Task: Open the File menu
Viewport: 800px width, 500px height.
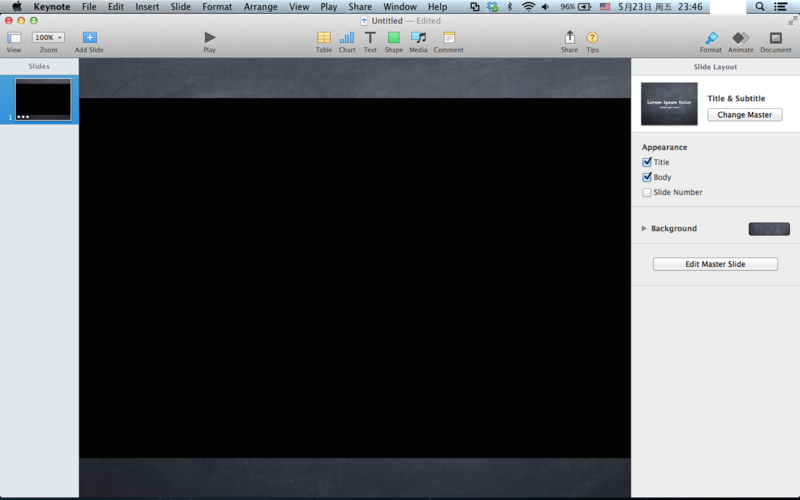Action: [x=89, y=7]
